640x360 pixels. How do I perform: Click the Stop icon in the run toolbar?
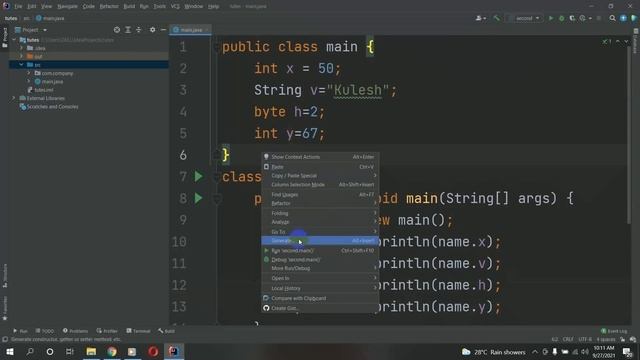pyautogui.click(x=599, y=18)
